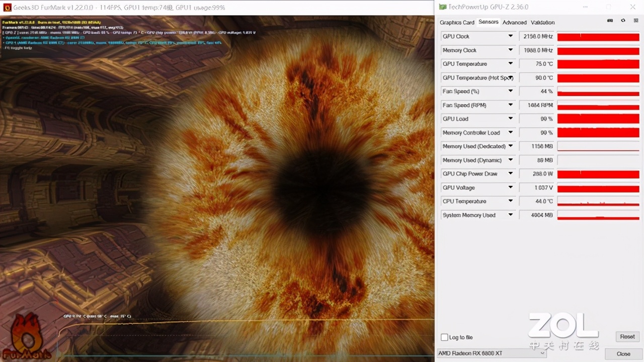Screen dimensions: 644x362
Task: Click the CPU Temperature history graph
Action: pyautogui.click(x=598, y=201)
